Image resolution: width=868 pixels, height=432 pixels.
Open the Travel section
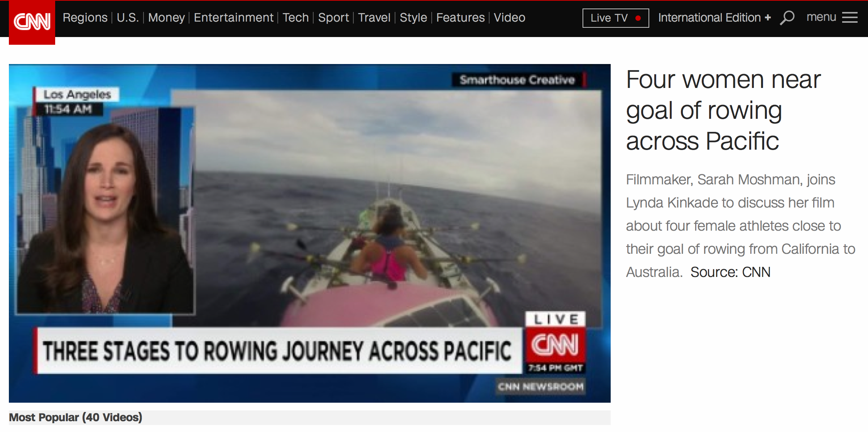(374, 18)
